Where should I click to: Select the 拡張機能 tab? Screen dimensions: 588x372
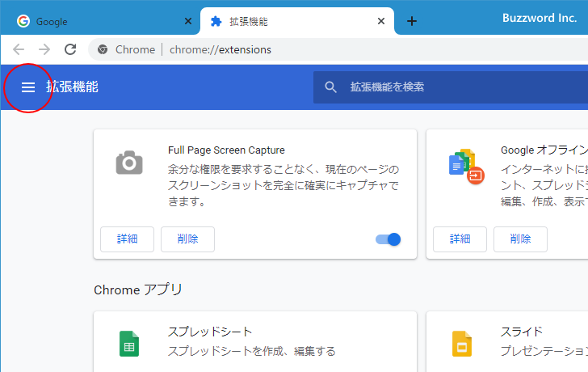[297, 21]
